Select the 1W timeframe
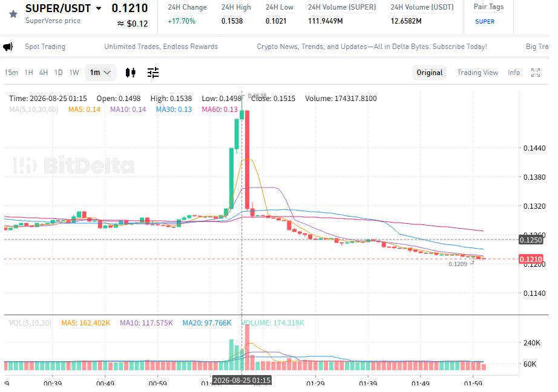 pyautogui.click(x=74, y=73)
